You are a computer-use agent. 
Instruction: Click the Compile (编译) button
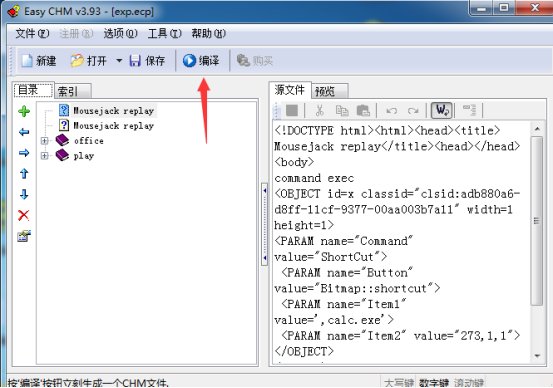(x=201, y=61)
